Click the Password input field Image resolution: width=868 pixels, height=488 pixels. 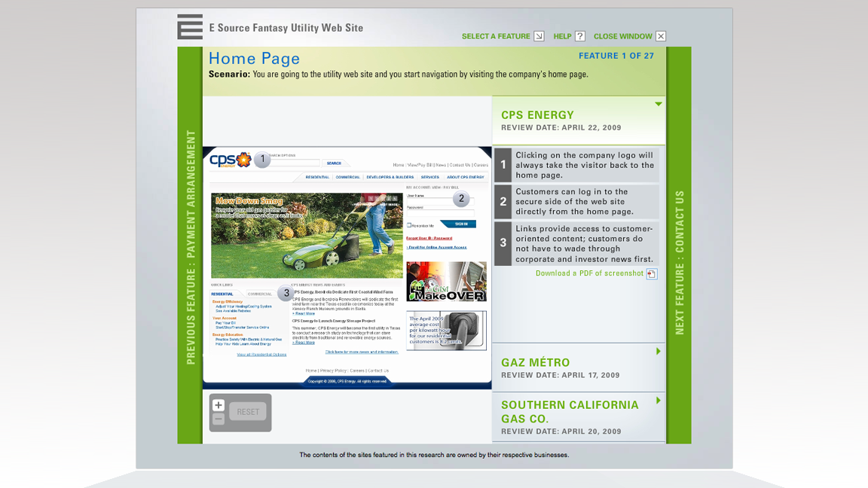tap(441, 213)
